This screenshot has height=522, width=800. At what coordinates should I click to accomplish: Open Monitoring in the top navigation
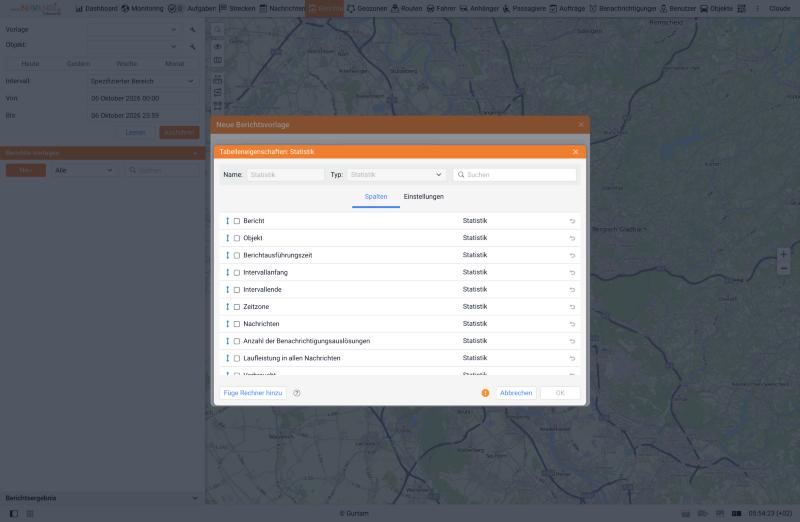[142, 8]
